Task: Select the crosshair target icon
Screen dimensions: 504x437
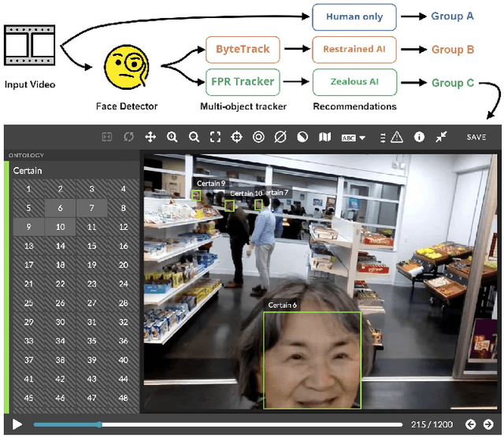Action: coord(236,137)
